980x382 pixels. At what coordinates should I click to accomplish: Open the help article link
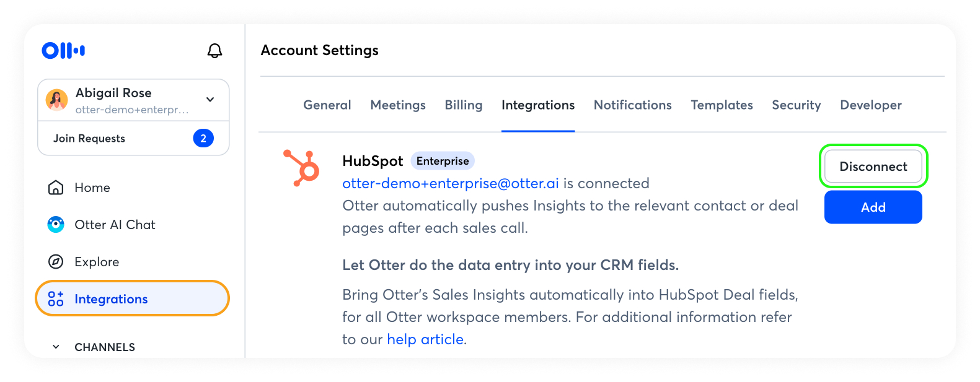(x=425, y=340)
